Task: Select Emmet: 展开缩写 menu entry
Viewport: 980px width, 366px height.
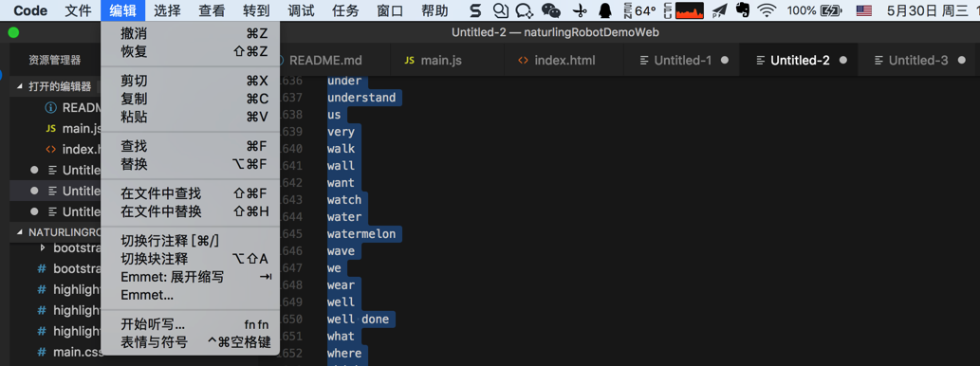Action: tap(190, 277)
